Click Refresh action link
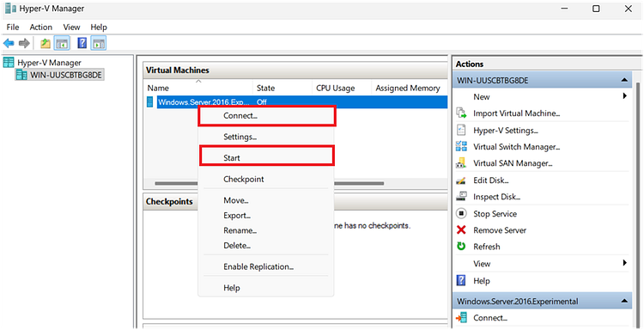This screenshot has height=330, width=644. point(487,247)
